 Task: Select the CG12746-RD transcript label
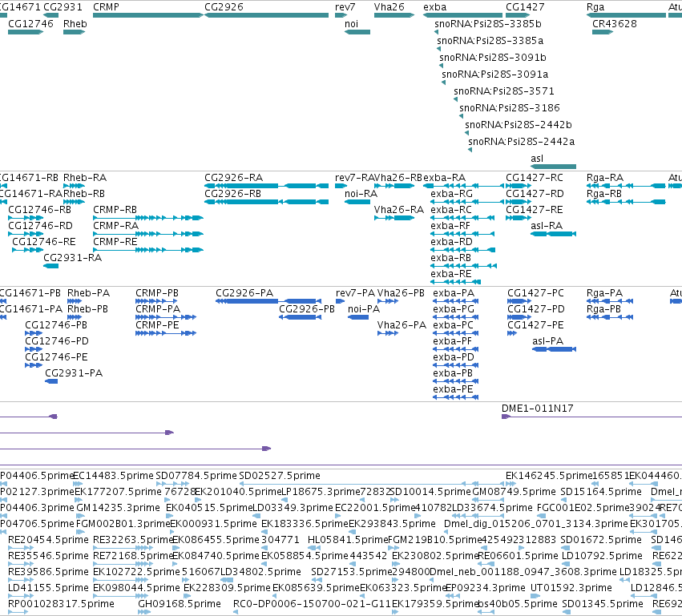point(40,226)
